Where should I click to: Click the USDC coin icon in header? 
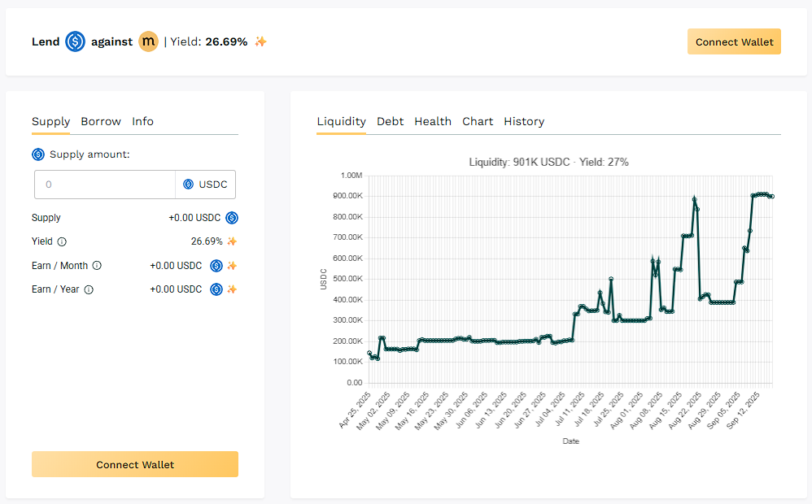[x=75, y=41]
